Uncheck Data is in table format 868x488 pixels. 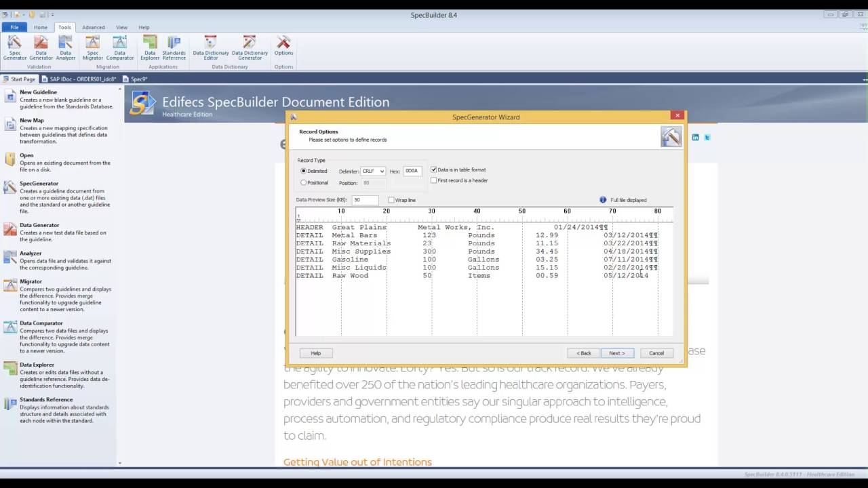click(x=458, y=169)
